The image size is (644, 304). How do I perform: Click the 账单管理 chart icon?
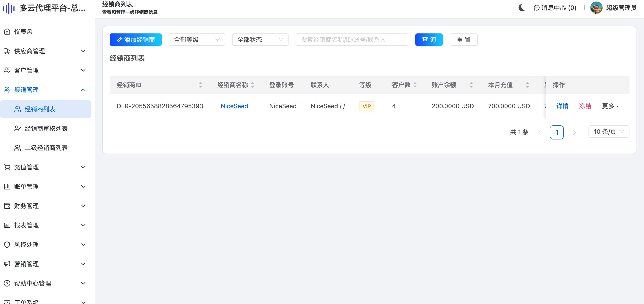tap(7, 187)
